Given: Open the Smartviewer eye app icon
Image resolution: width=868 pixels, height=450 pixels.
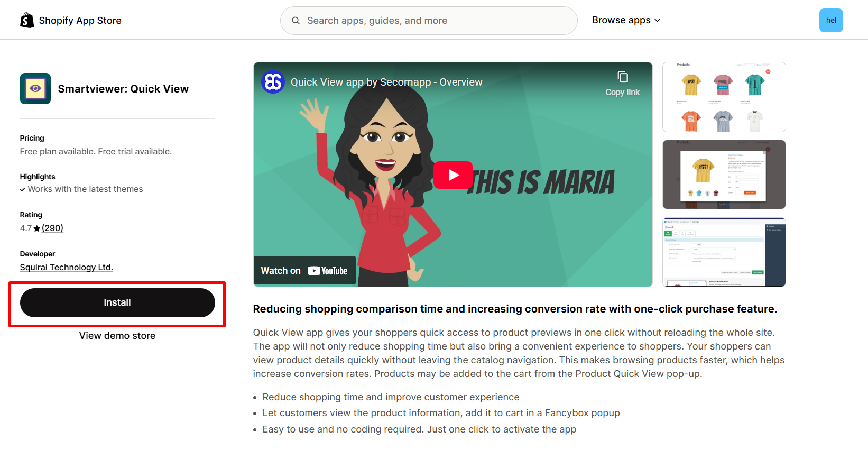Looking at the screenshot, I should [x=35, y=88].
